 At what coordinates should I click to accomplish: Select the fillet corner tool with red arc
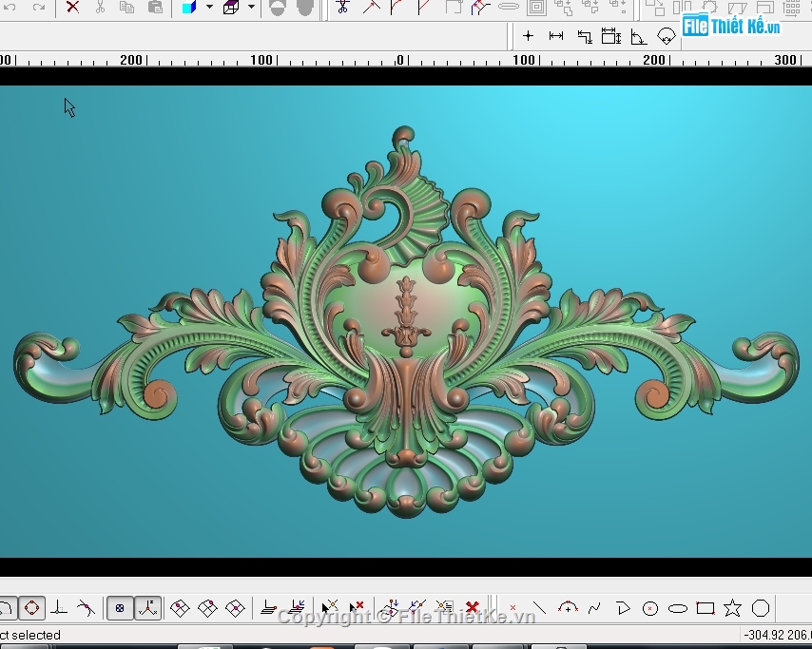click(x=397, y=8)
